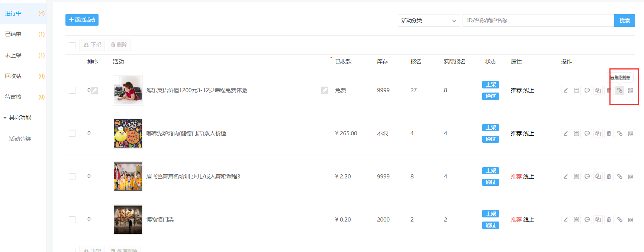644x252 pixels.
Task: Collapse the 其它功能 sidebar section
Action: pyautogui.click(x=17, y=118)
